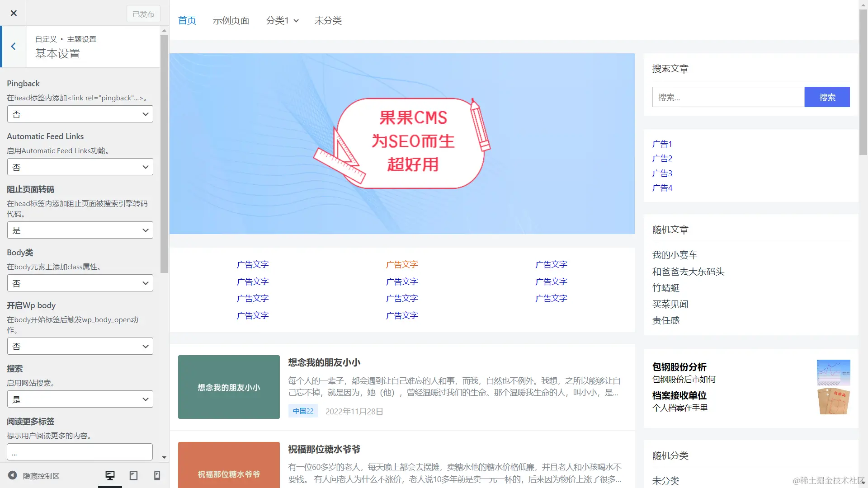
Task: Open random article 竹蜻蜓
Action: click(665, 288)
